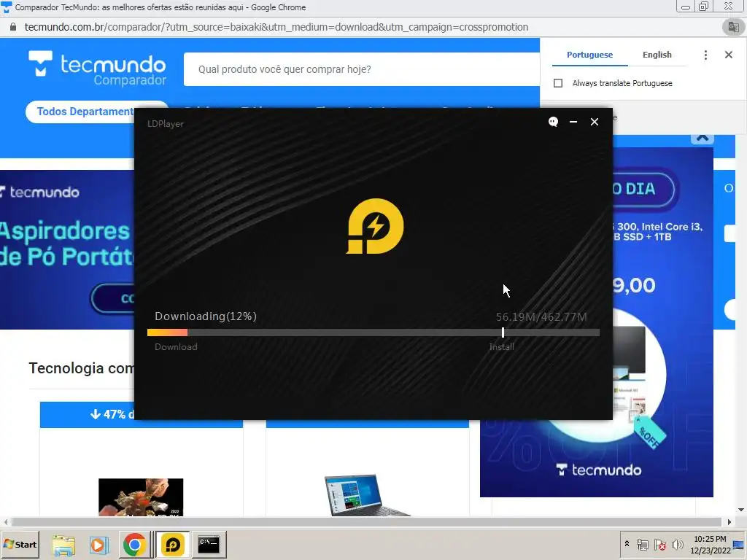The width and height of the screenshot is (747, 560).
Task: Open the laptop product thumbnail
Action: 367,495
